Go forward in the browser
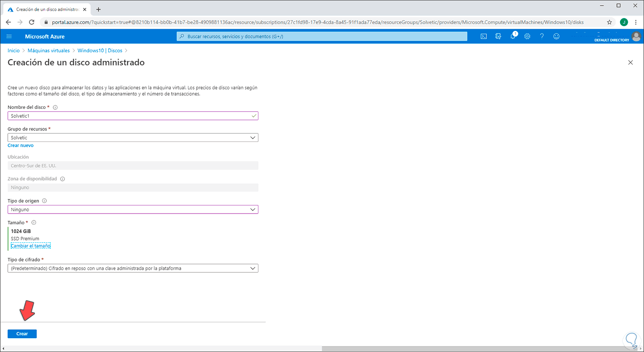 pos(20,22)
